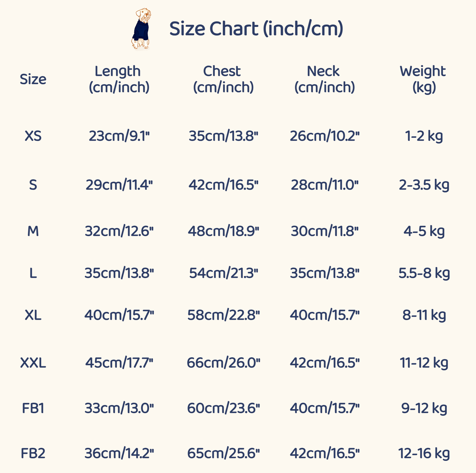Viewport: 476px width, 473px height.
Task: Click the Size Chart title
Action: pyautogui.click(x=256, y=29)
